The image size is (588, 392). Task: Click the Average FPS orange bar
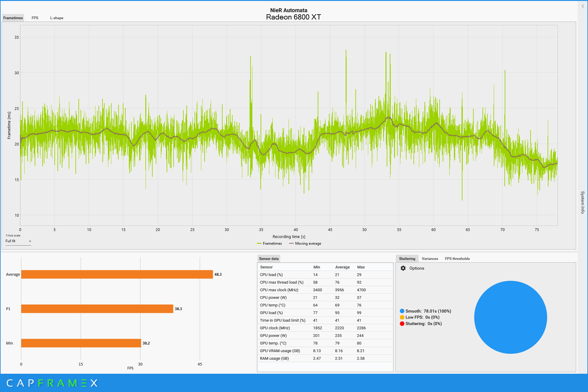click(x=117, y=274)
